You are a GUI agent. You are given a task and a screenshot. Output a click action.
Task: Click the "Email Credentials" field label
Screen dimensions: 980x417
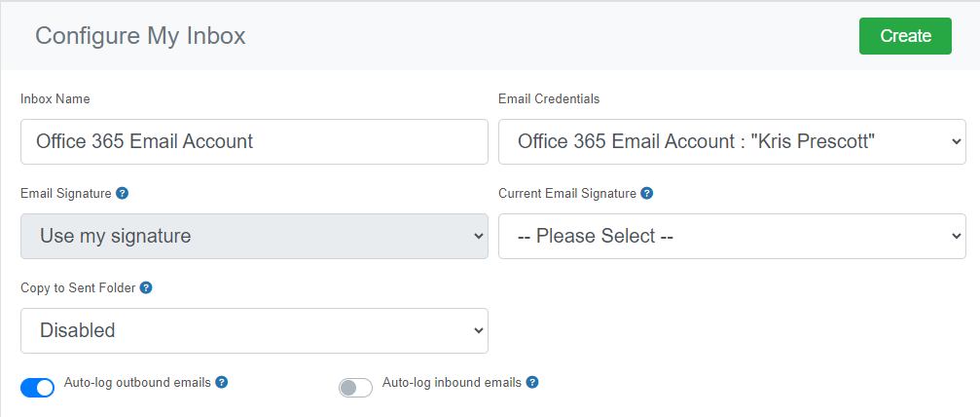pos(549,99)
